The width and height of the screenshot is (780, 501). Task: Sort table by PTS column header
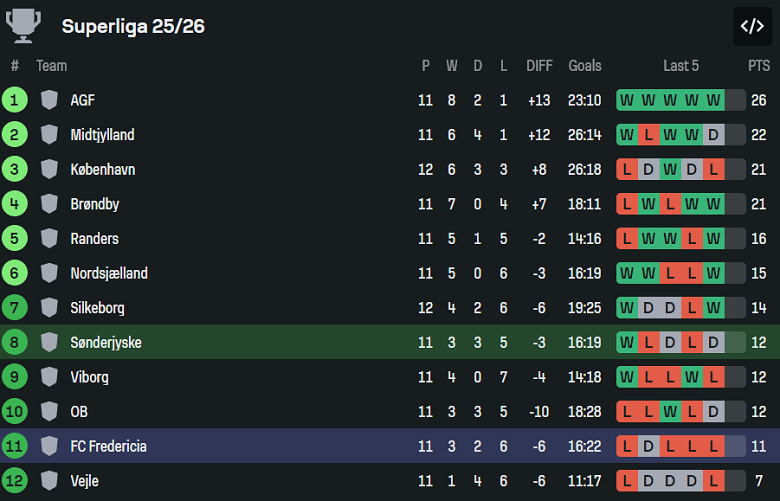[x=759, y=66]
